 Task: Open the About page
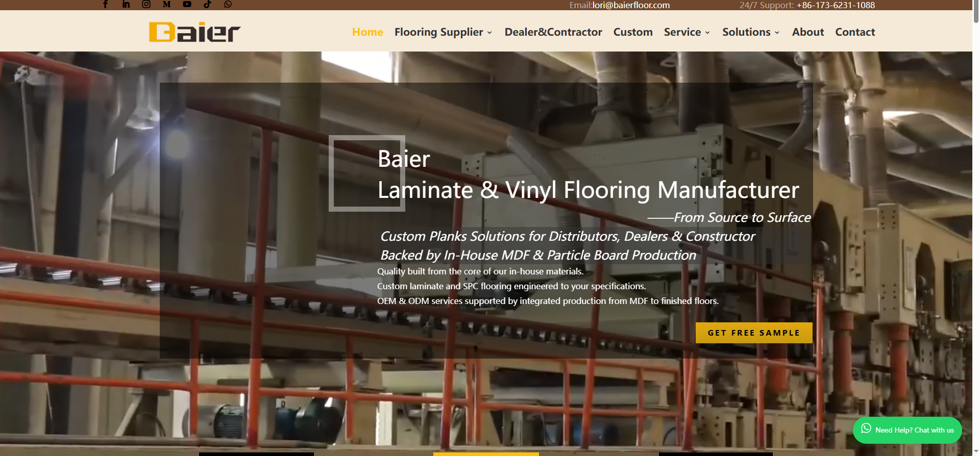click(x=808, y=32)
